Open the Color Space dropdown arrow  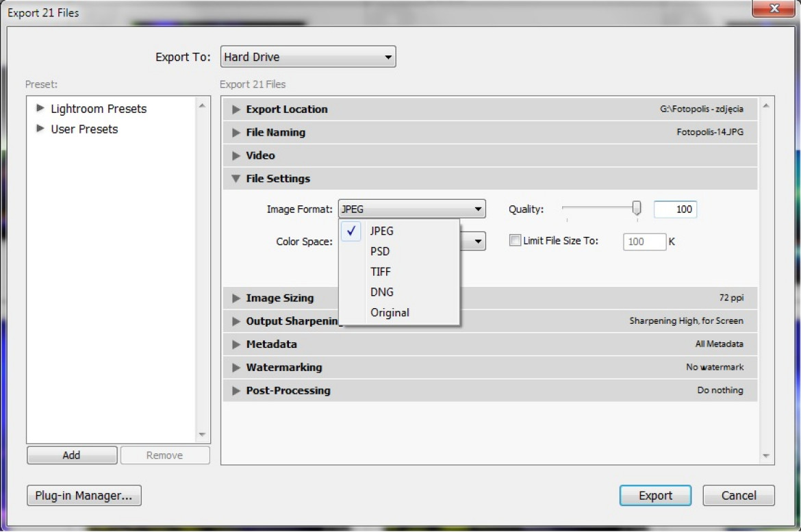[x=478, y=241]
